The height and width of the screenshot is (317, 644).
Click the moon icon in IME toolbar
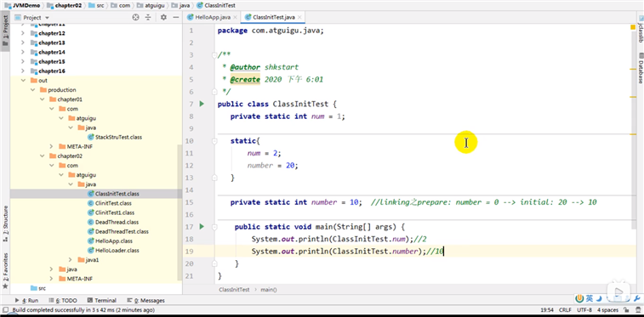click(599, 298)
